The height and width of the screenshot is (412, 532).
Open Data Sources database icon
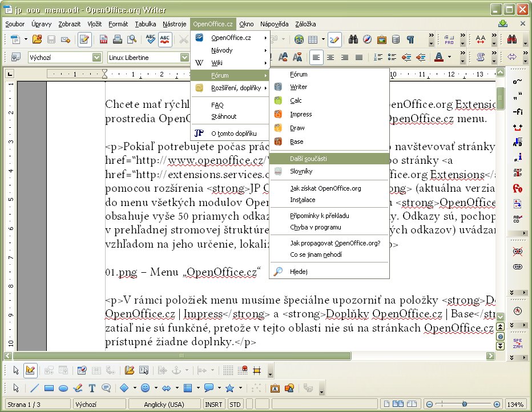396,40
